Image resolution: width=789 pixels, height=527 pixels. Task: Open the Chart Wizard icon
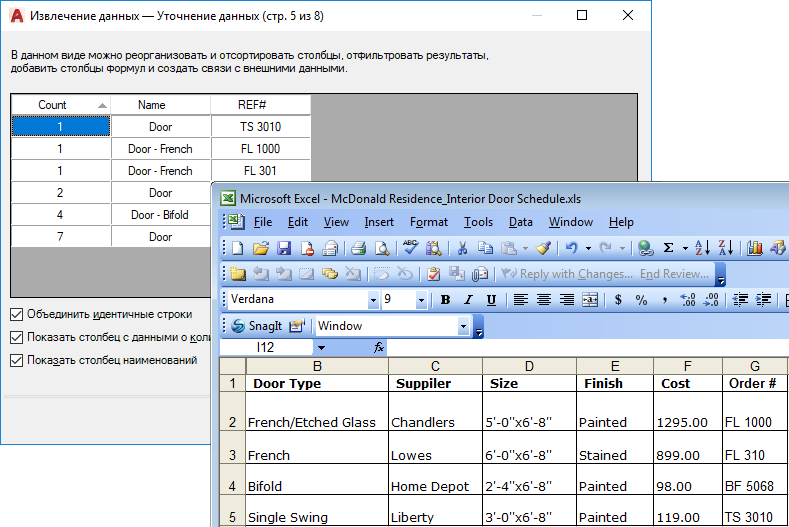click(x=754, y=248)
